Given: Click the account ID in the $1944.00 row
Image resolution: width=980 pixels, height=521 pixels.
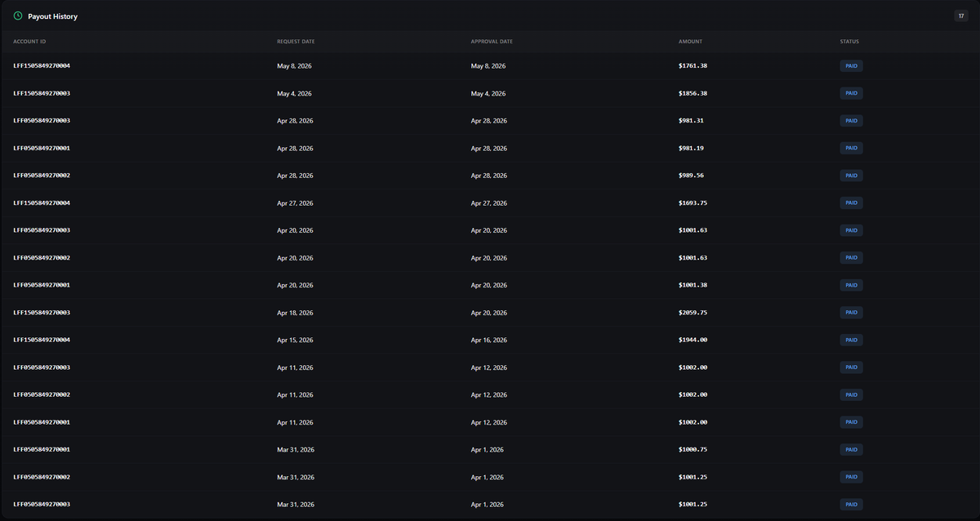Looking at the screenshot, I should point(42,341).
